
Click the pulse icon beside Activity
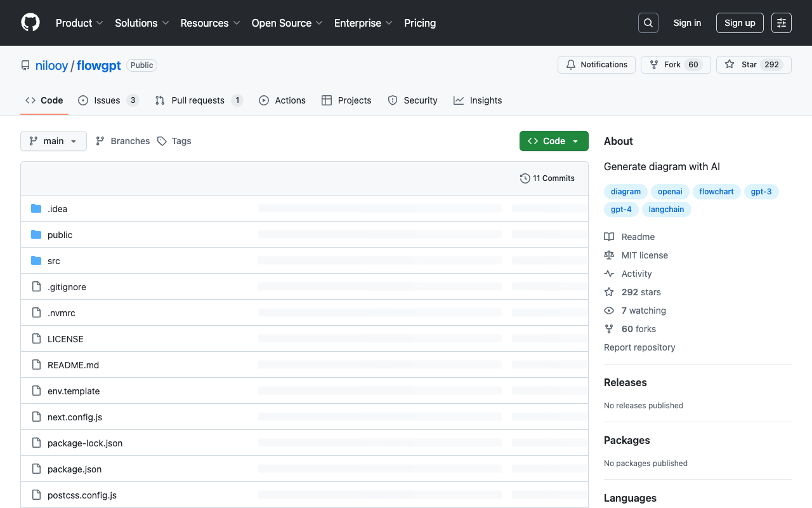coord(609,274)
